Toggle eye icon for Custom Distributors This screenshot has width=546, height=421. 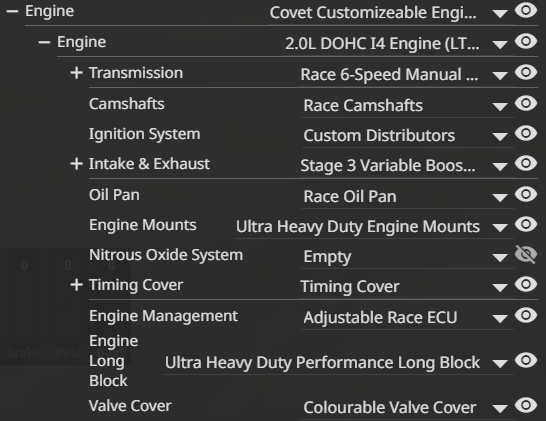pos(526,133)
